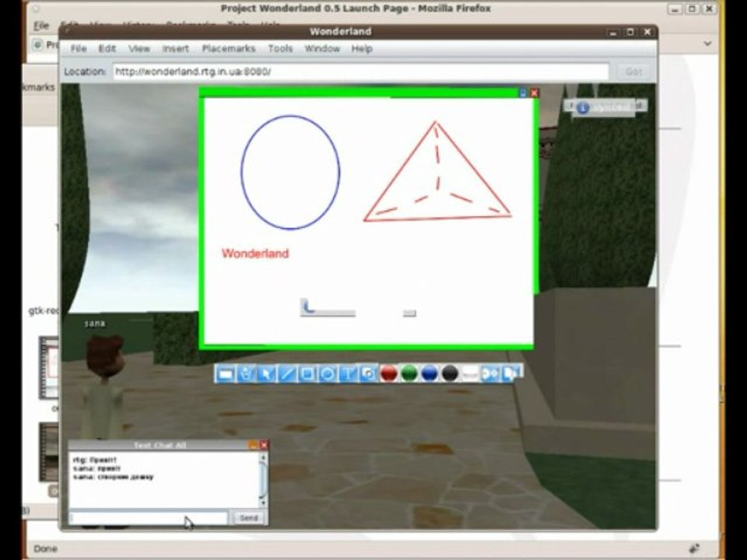Screen dimensions: 747x560
Task: Click Firefox status bar icon at right
Action: [694, 548]
